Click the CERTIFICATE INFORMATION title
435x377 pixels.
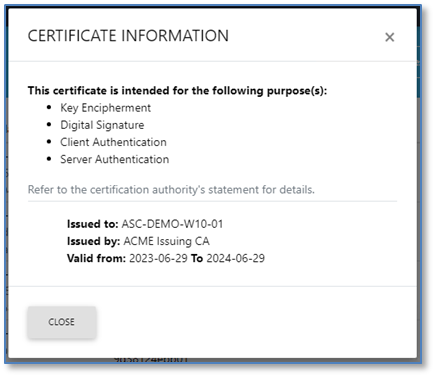128,36
